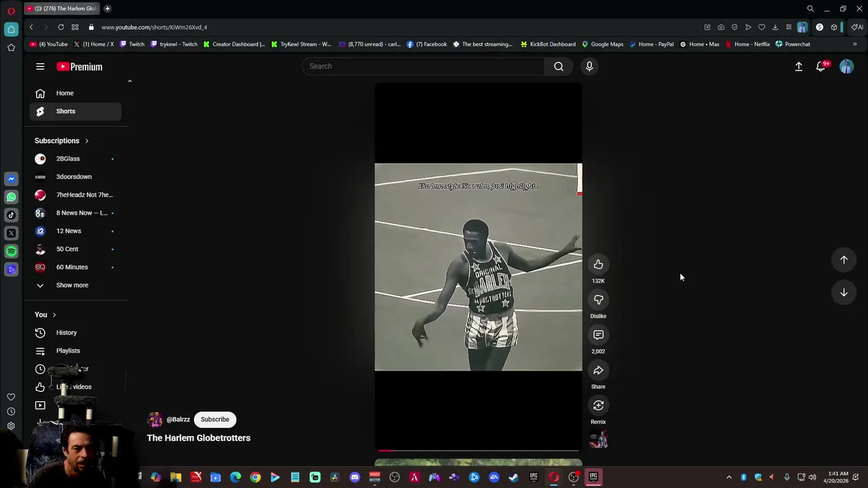Open the Facebook bookmark
Image resolution: width=868 pixels, height=488 pixels.
point(427,44)
